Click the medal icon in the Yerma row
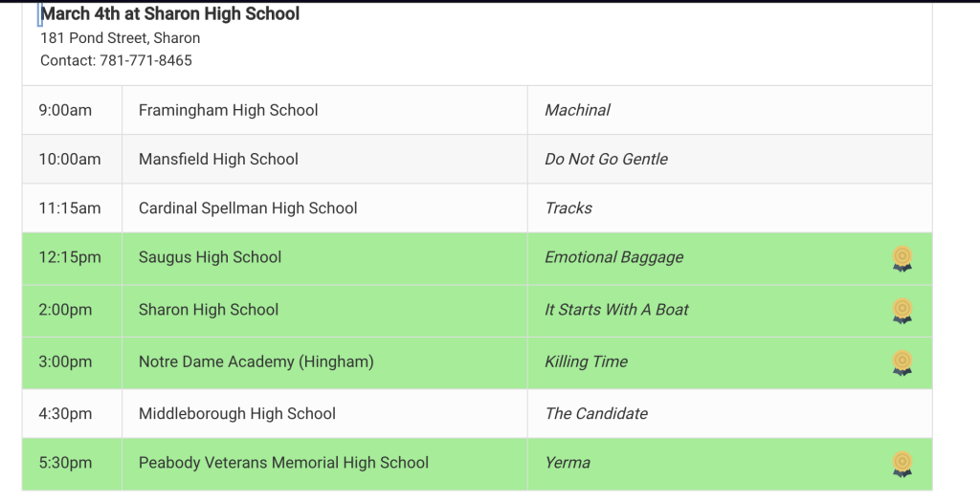 coord(902,464)
